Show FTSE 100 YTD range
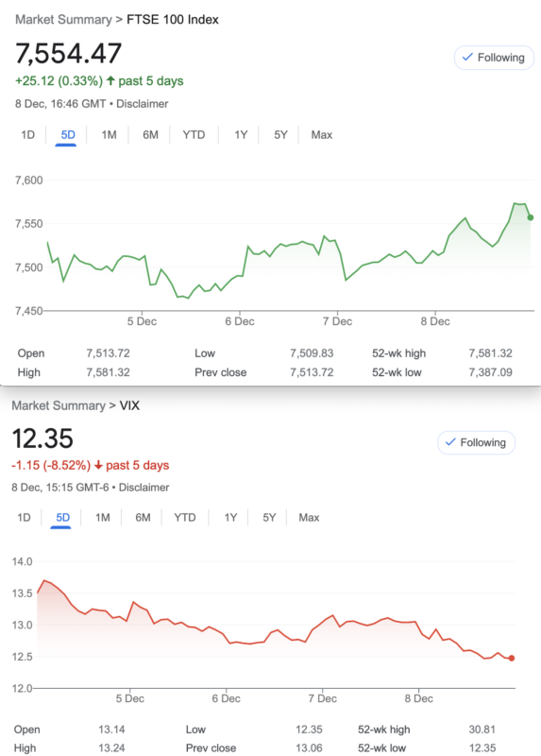The height and width of the screenshot is (756, 541). click(x=194, y=135)
